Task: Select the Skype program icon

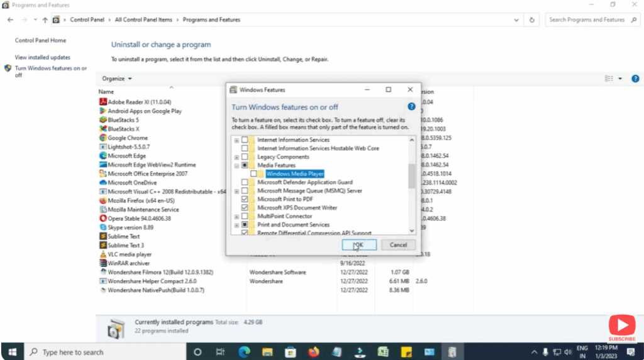Action: (x=103, y=227)
